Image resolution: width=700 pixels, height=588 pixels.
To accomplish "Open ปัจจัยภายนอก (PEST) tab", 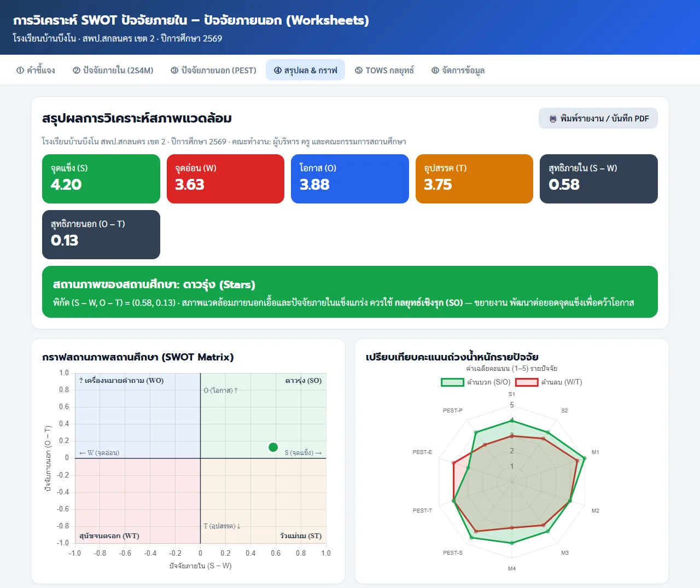I will [213, 70].
